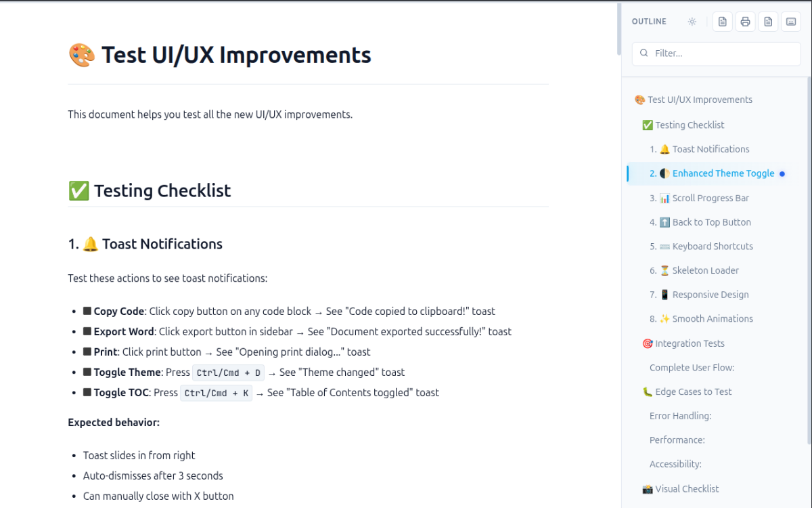The width and height of the screenshot is (812, 508).
Task: Click the export to Word document icon
Action: (722, 21)
